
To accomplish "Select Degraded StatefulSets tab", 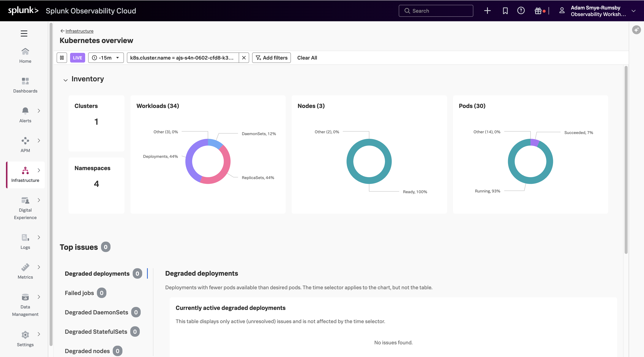I will [102, 331].
